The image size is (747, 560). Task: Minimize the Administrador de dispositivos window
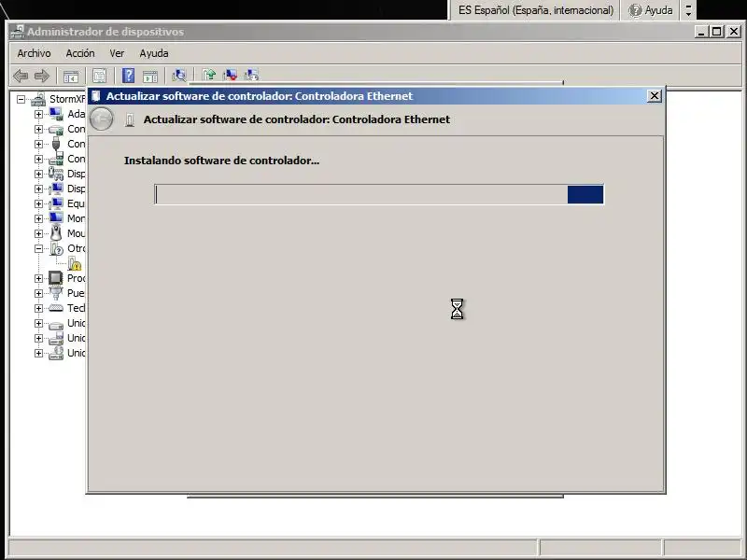[701, 32]
